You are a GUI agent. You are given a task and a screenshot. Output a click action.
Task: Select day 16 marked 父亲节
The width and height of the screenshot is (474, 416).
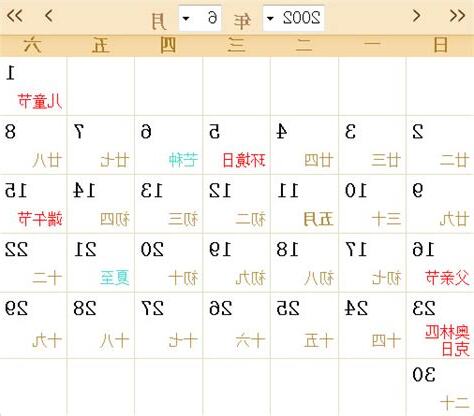(440, 263)
